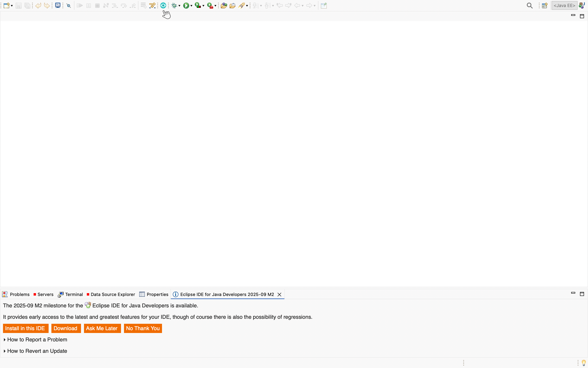Open the Next Annotation dropdown arrow
The image size is (588, 368).
(261, 6)
